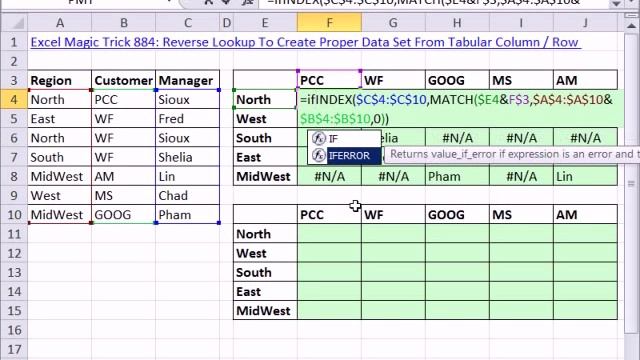640x360 pixels.
Task: Click the Region header cell
Action: tap(60, 80)
